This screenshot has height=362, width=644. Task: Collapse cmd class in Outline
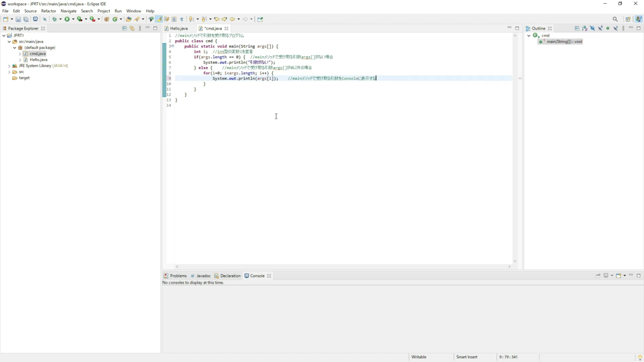click(x=529, y=35)
